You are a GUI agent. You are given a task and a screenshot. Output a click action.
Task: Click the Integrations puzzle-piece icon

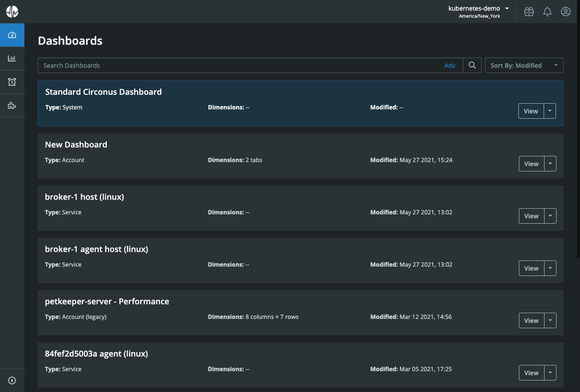12,105
